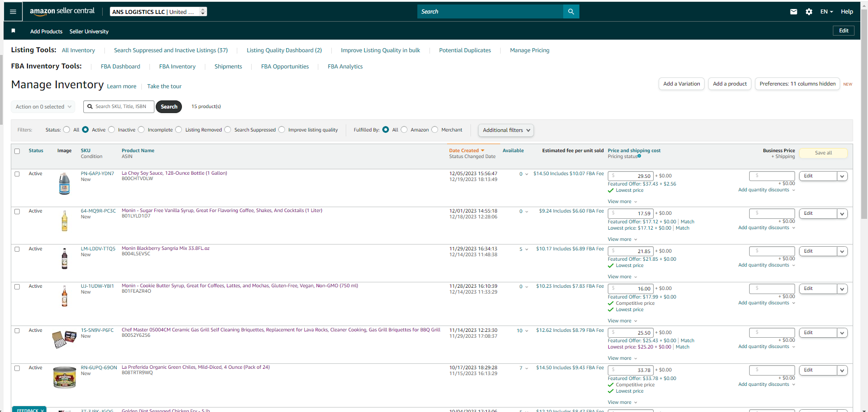Open the Seller University link
This screenshot has width=868, height=412.
point(89,32)
